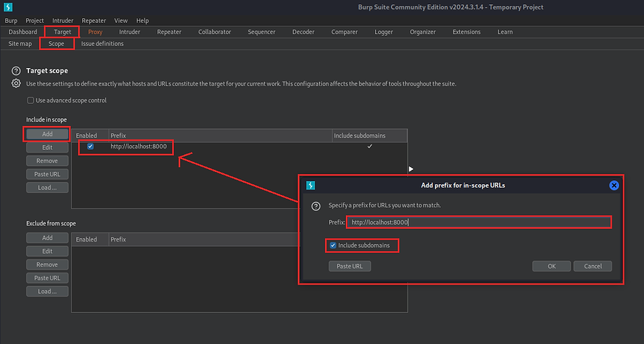Select the Target tab
Screen dimensions: 644x344
(x=63, y=32)
